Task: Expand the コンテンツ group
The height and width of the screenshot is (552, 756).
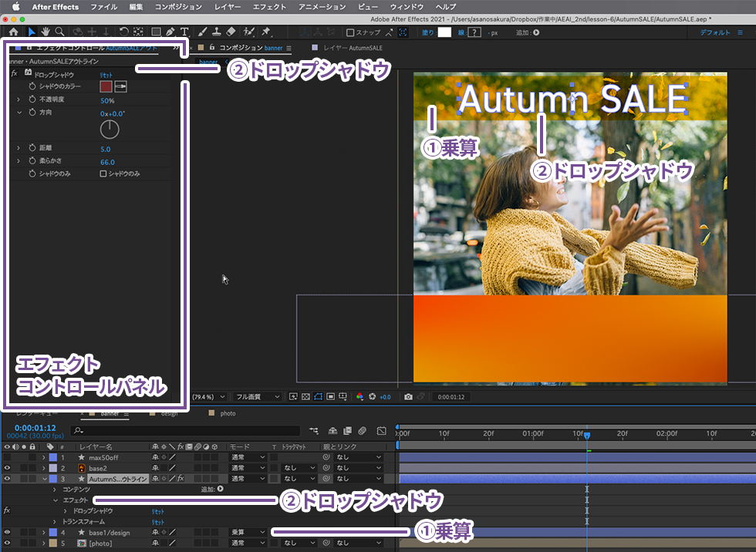Action: pyautogui.click(x=55, y=490)
